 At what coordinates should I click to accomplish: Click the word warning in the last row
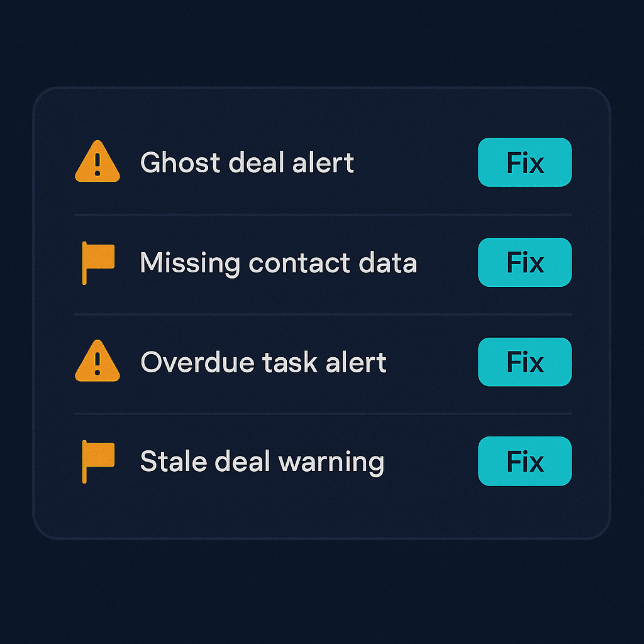coord(331,462)
